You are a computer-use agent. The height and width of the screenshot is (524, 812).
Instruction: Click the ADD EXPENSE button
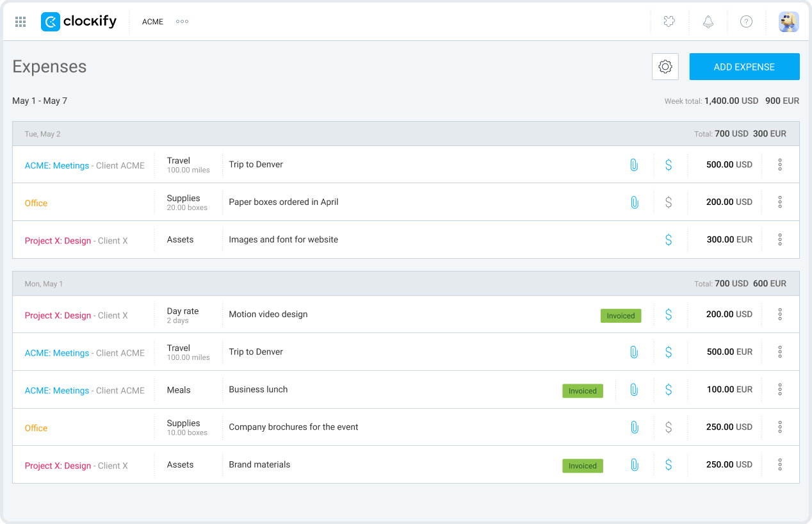click(744, 67)
